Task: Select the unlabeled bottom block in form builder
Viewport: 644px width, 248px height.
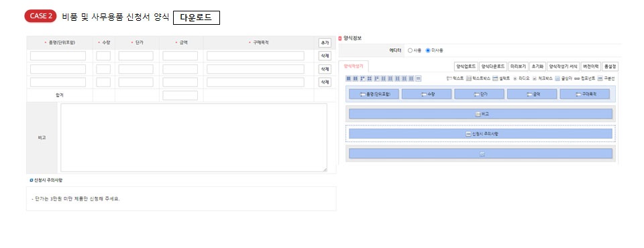Action: (x=480, y=153)
